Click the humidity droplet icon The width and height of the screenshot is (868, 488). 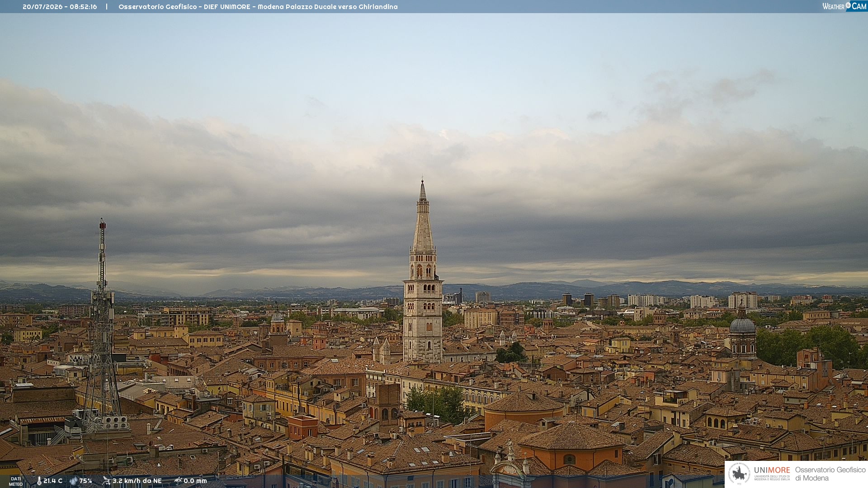pyautogui.click(x=73, y=481)
